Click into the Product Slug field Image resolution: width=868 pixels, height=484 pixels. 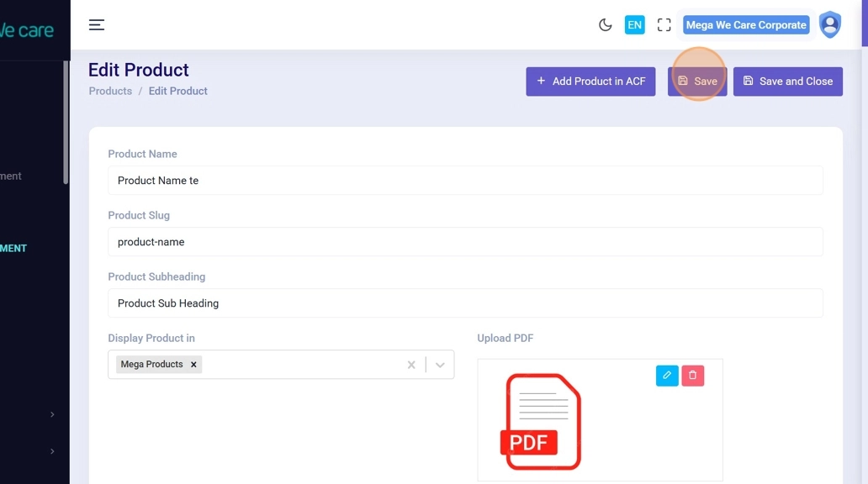(464, 242)
